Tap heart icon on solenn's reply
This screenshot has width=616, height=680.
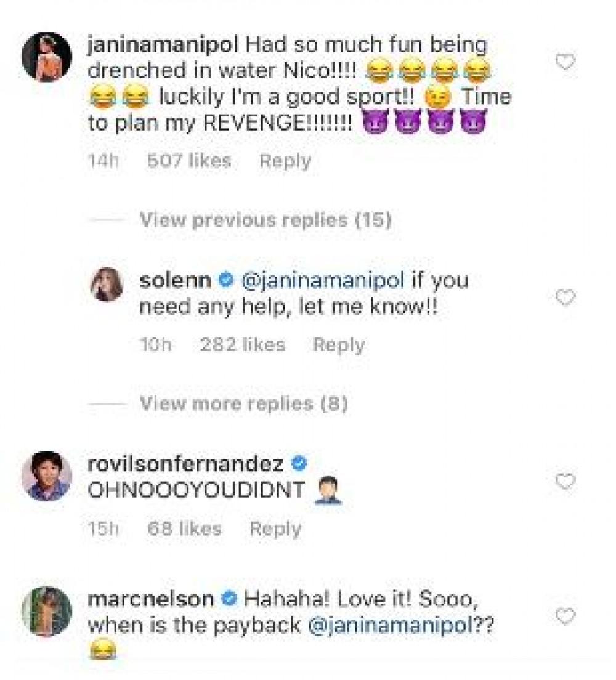[565, 298]
